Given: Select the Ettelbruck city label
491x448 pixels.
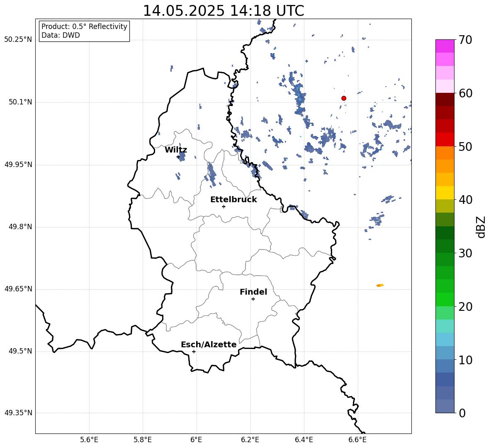Looking at the screenshot, I should [233, 200].
